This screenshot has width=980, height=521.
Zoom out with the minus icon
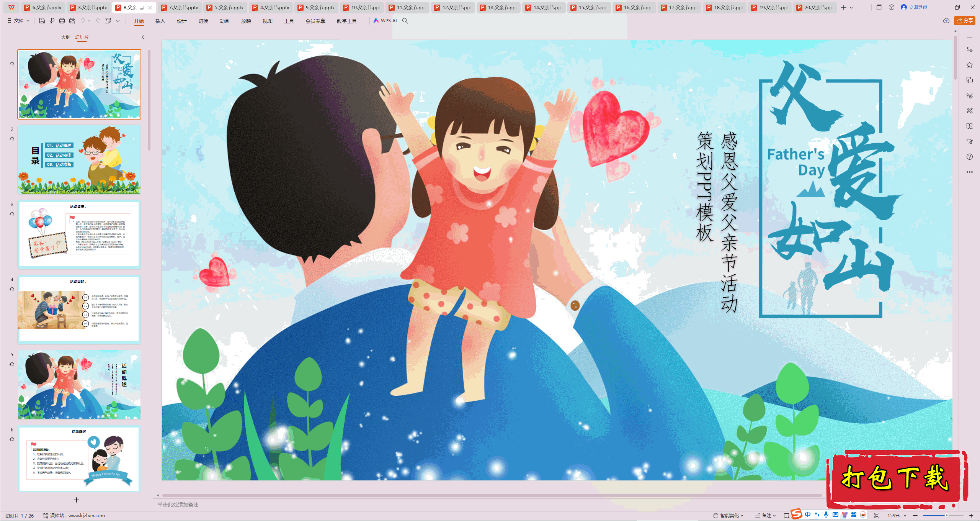coord(915,516)
